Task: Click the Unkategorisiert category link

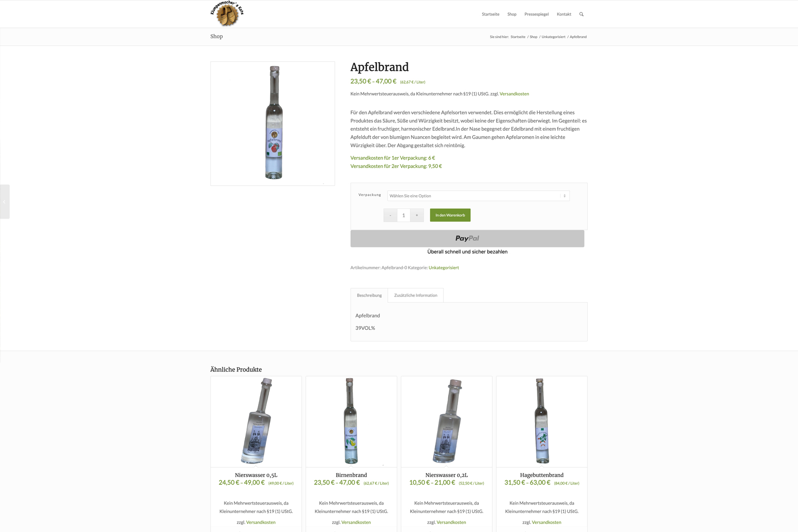Action: (444, 268)
